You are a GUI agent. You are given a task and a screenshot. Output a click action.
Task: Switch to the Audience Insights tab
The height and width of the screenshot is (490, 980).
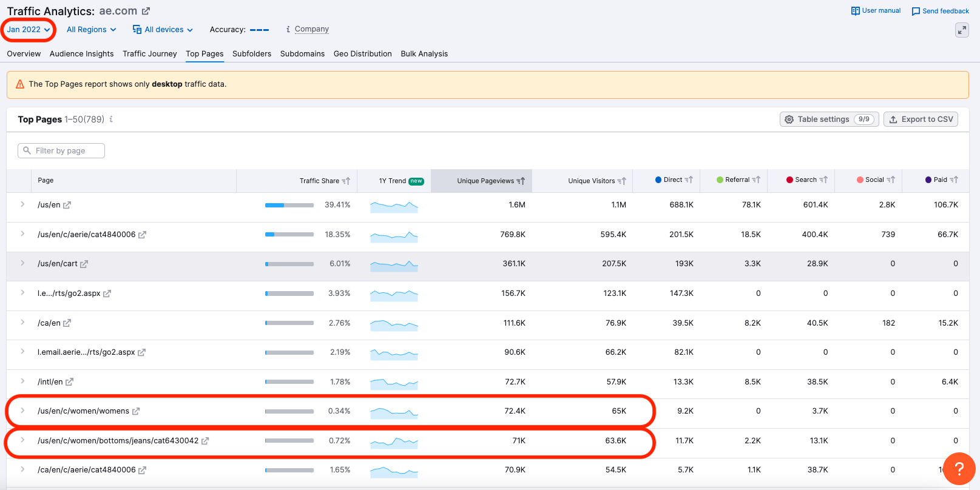click(x=82, y=53)
